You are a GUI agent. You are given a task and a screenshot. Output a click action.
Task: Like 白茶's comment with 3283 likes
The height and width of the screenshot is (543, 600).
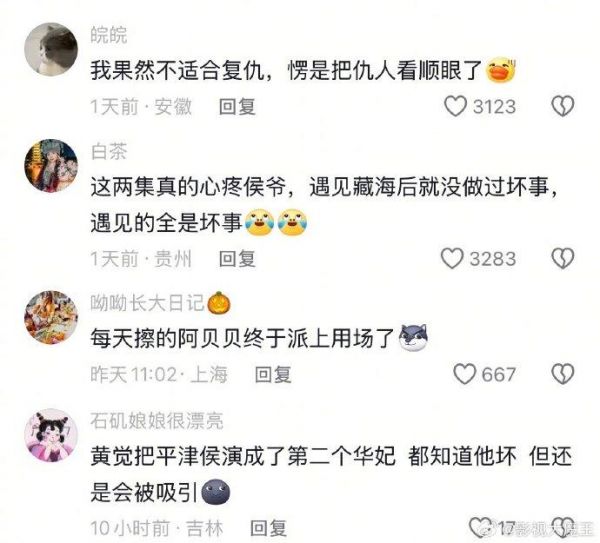coord(452,258)
